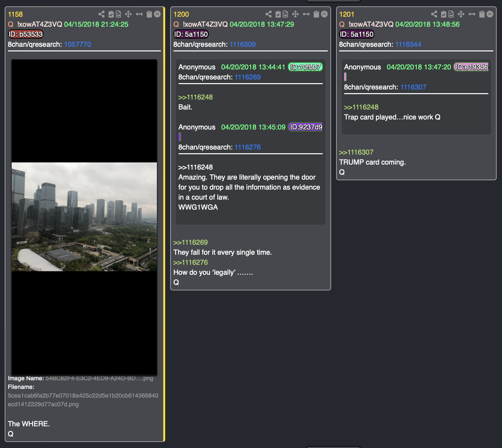Screen dimensions: 502x448
Task: Follow the >>1116307 reply reference
Action: pyautogui.click(x=356, y=152)
